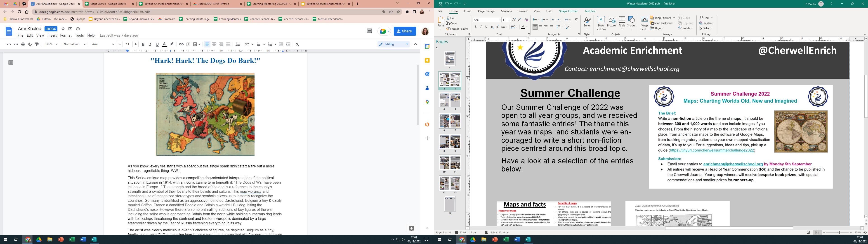The image size is (868, 244).
Task: Open 'Last edit was 7 days ago' link
Action: pyautogui.click(x=119, y=35)
